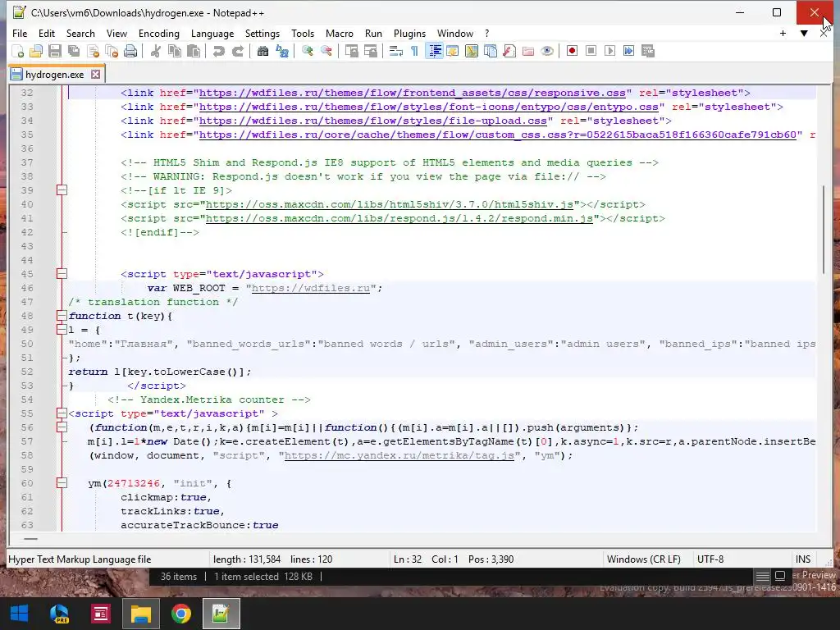The width and height of the screenshot is (840, 630).
Task: Click the mc.yandex.ru tag.js link
Action: click(x=399, y=455)
